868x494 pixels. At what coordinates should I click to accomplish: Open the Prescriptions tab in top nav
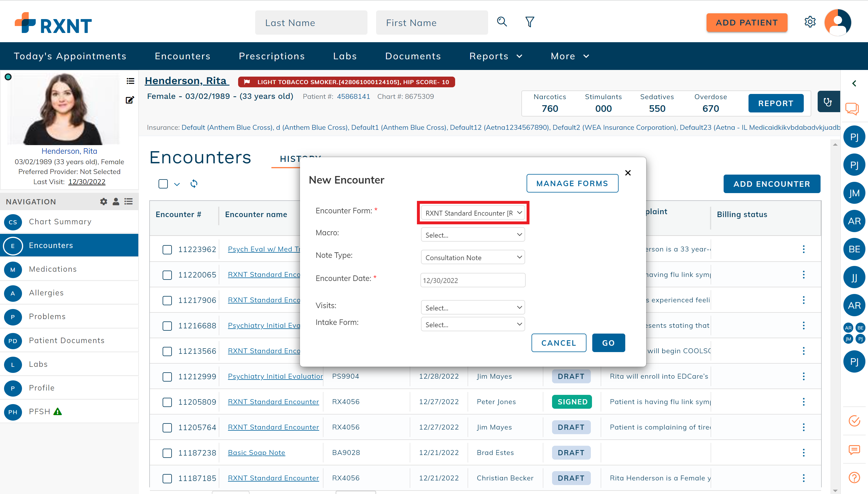pyautogui.click(x=272, y=56)
